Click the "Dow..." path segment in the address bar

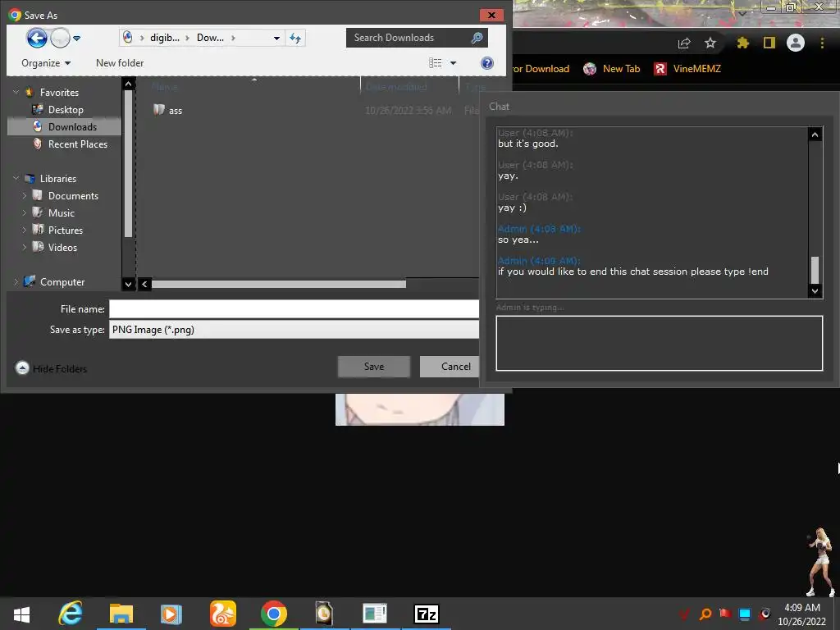coord(210,38)
